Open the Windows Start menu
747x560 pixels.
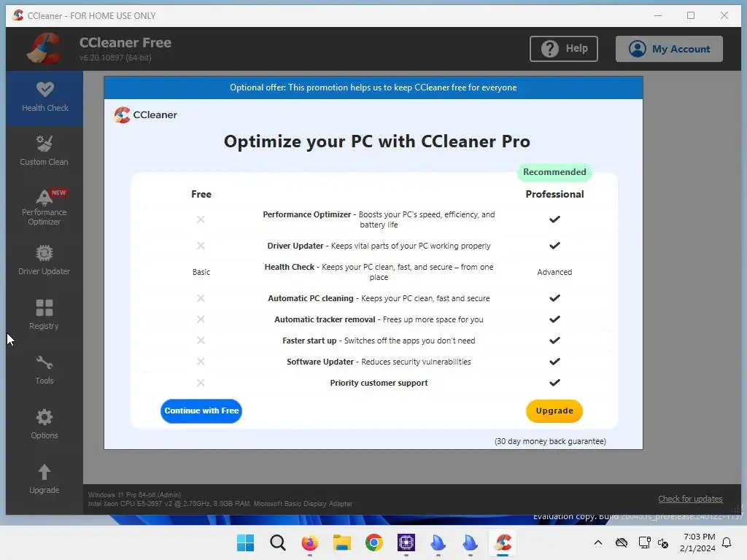[245, 542]
